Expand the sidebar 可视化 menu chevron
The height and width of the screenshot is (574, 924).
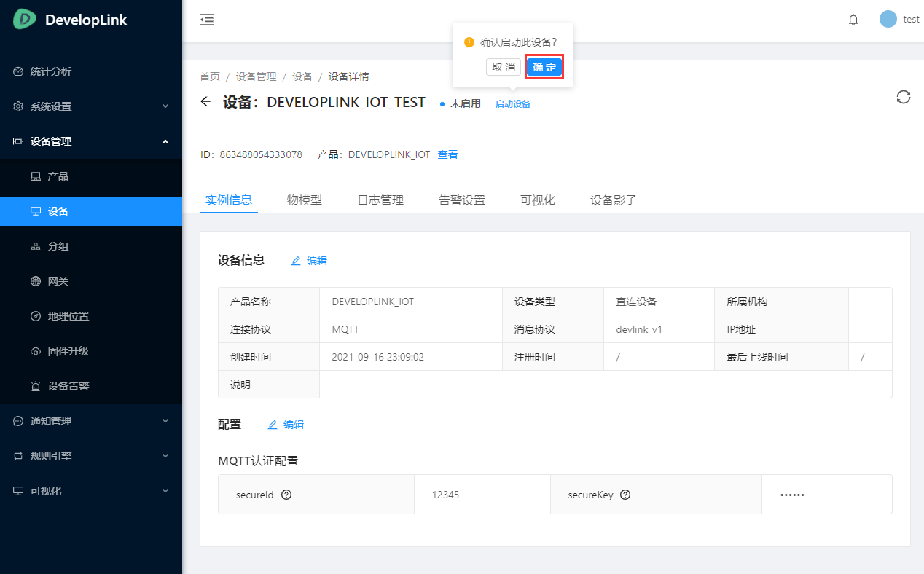point(165,491)
